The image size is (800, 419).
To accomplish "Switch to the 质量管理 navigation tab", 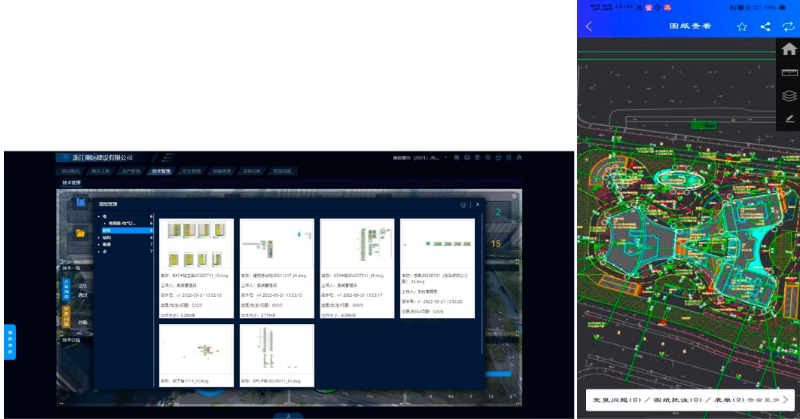I will point(221,171).
